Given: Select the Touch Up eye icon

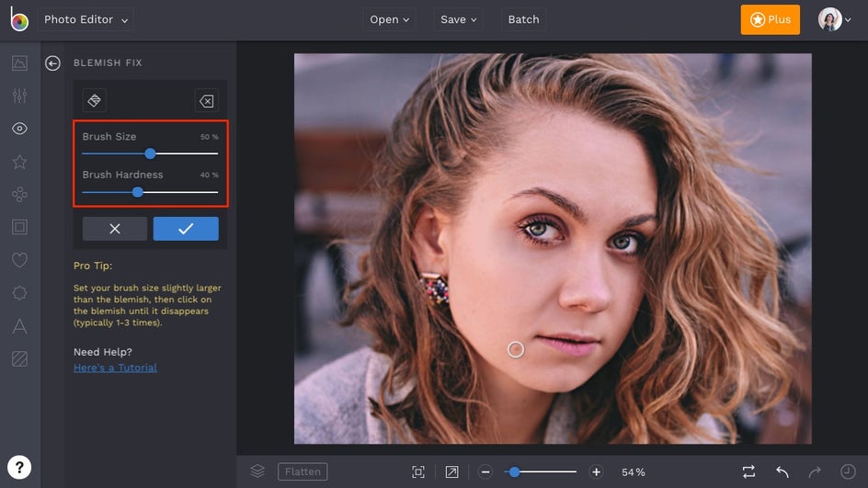Looking at the screenshot, I should click(x=19, y=129).
